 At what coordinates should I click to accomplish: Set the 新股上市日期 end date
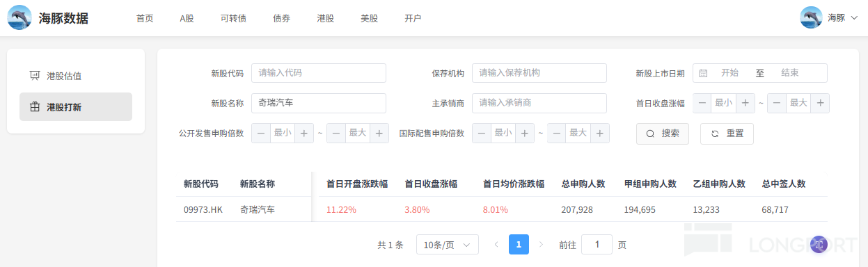point(790,73)
